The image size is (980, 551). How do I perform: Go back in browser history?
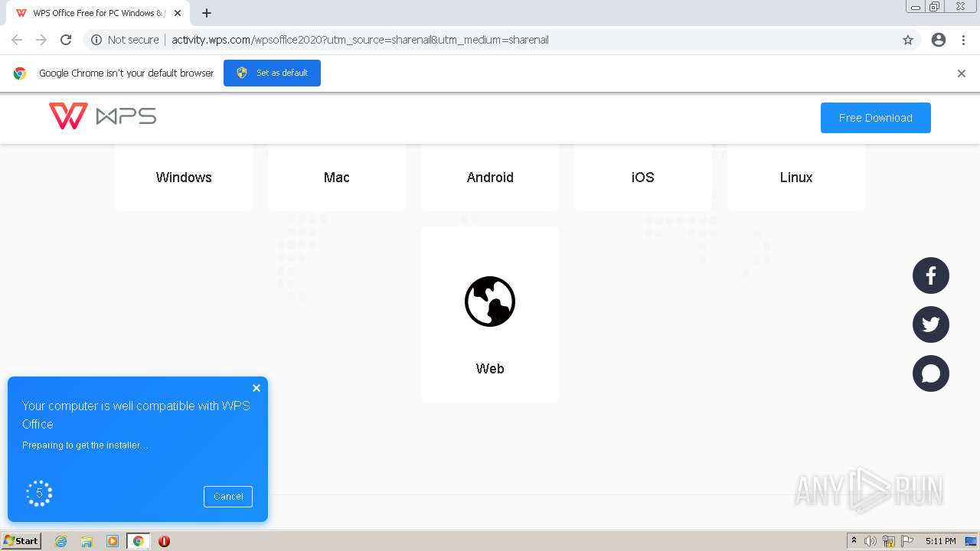[17, 40]
